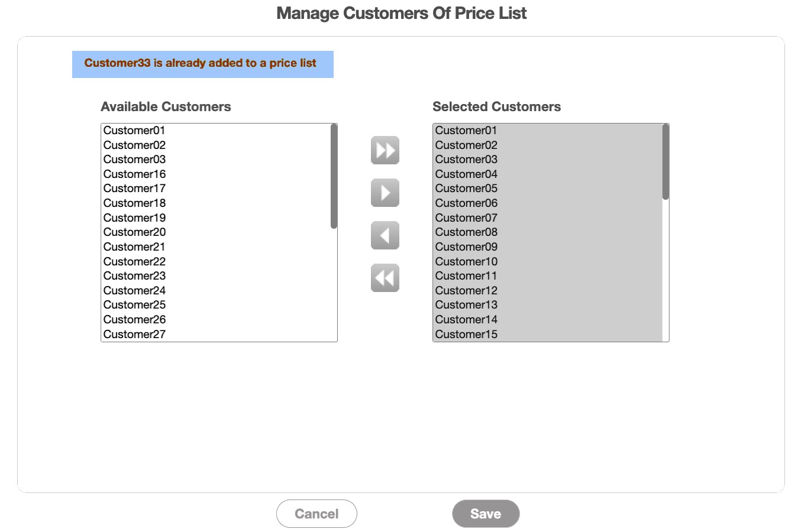The height and width of the screenshot is (532, 801).
Task: Choose Customer25 in Available Customers list
Action: pos(135,305)
